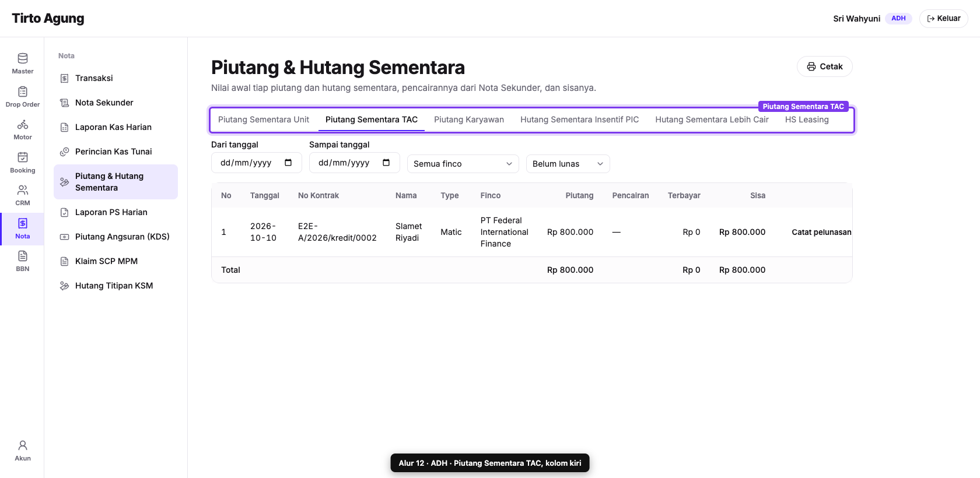Open the CRM module
Image resolution: width=980 pixels, height=478 pixels.
[x=22, y=195]
